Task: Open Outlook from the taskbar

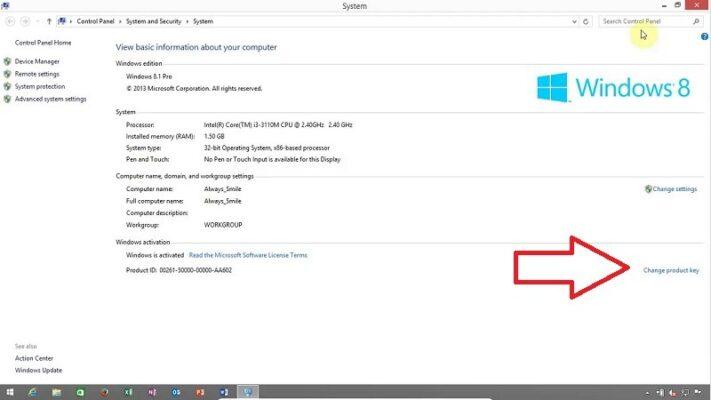Action: 176,392
